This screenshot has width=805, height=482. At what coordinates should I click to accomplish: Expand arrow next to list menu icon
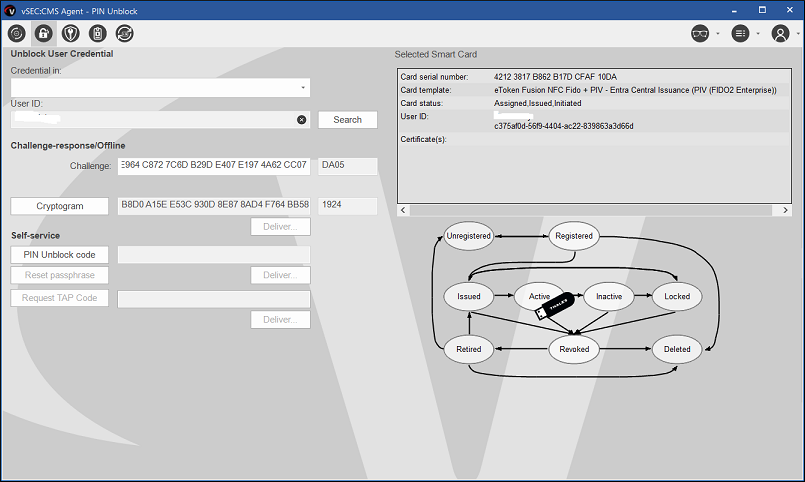[758, 34]
